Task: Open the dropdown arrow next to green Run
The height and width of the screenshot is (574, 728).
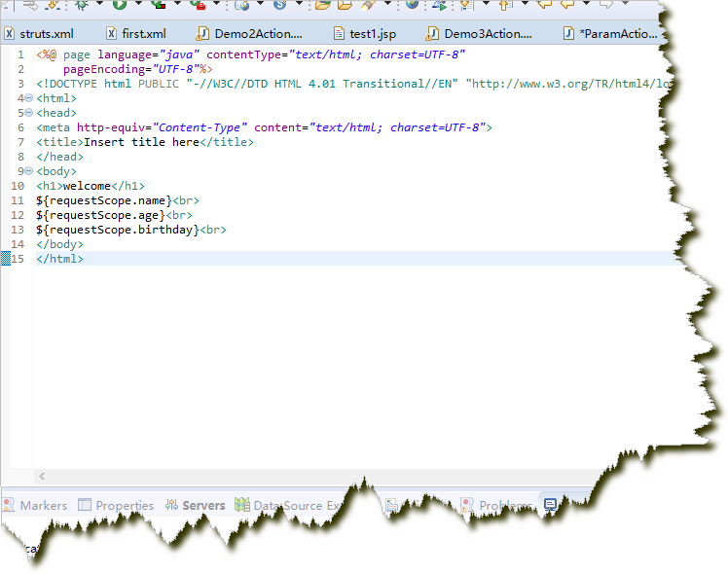Action: pos(138,4)
